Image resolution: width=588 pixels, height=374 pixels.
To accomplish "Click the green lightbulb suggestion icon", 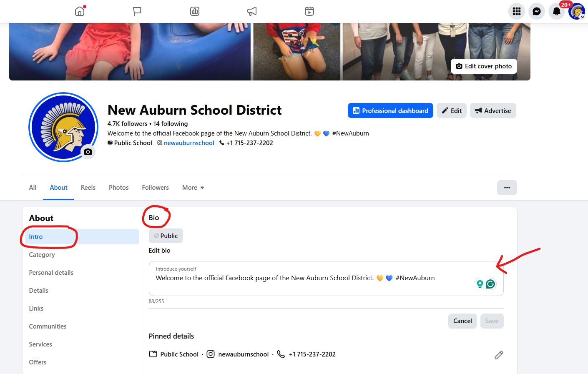I will point(480,284).
